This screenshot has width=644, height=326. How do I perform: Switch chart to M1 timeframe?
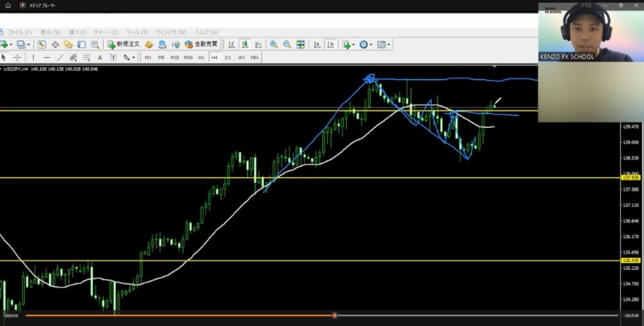(148, 58)
